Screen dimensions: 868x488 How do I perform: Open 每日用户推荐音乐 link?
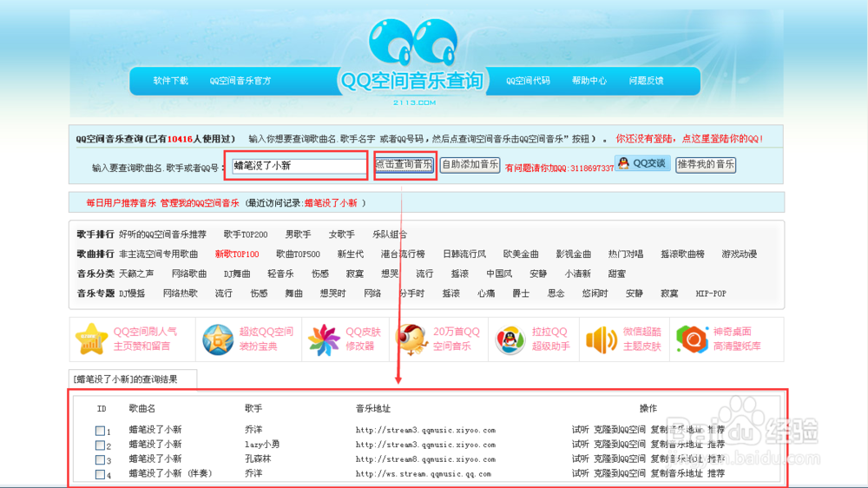click(122, 203)
